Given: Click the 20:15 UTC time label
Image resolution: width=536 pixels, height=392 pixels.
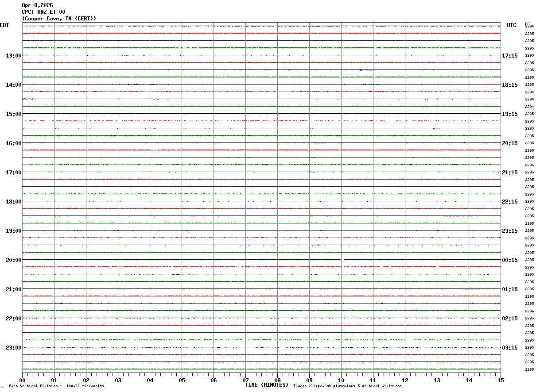Looking at the screenshot, I should coord(510,143).
